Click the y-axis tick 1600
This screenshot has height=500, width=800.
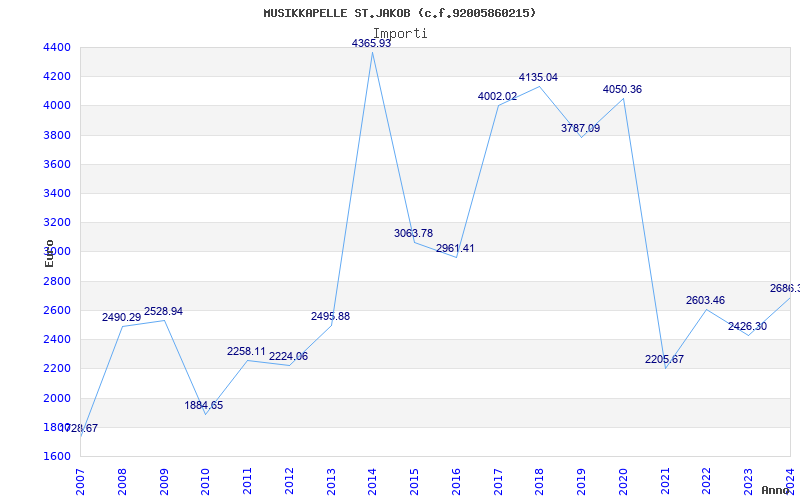58,456
